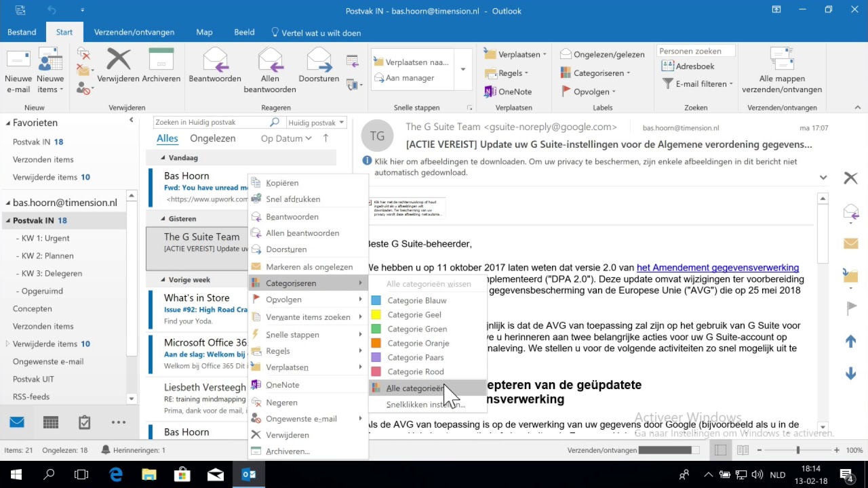Open het Amendement gegevensverwerking link
868x488 pixels.
(x=717, y=268)
